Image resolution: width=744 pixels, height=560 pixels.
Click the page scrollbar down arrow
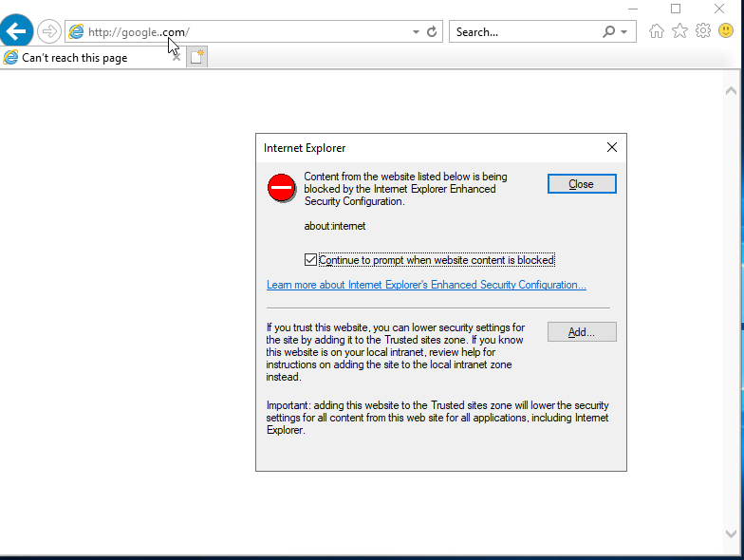pyautogui.click(x=731, y=533)
